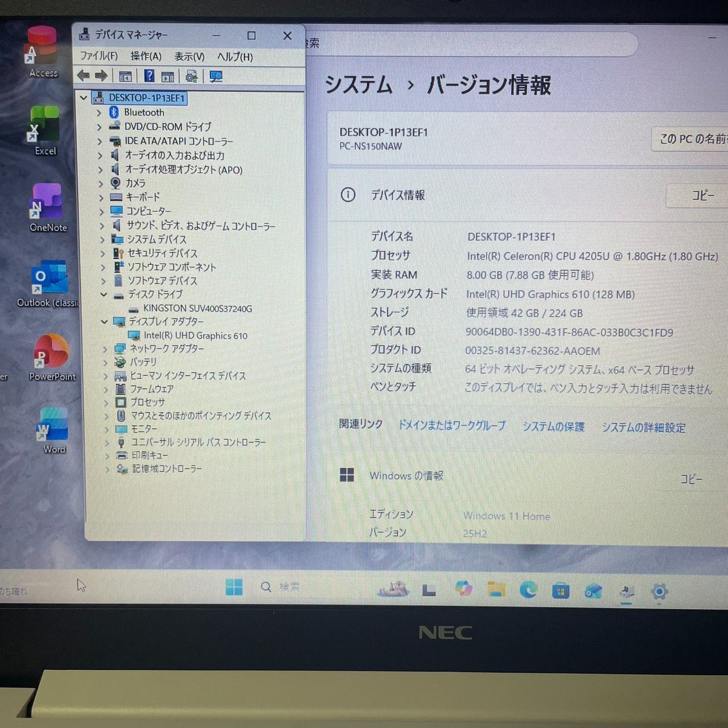Open the Access desktop shortcut
Viewport: 728px width, 728px height.
43,52
